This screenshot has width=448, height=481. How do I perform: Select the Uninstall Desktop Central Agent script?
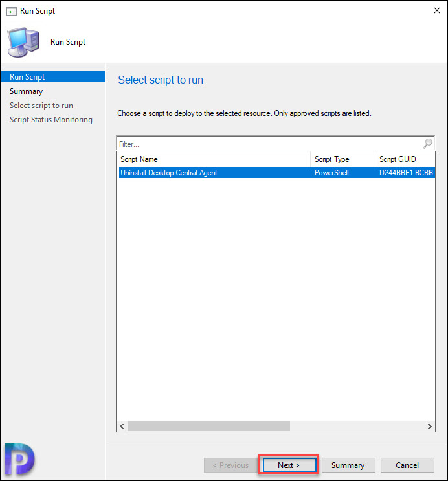click(277, 173)
